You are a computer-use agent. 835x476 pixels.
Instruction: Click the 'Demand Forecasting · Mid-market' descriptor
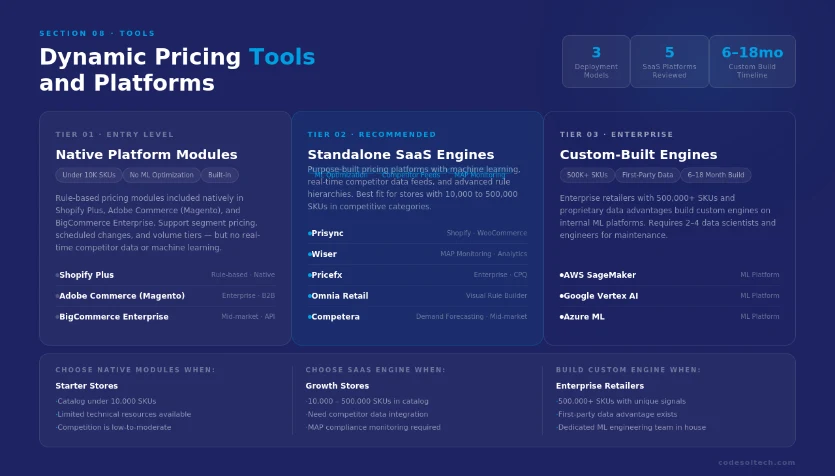471,316
